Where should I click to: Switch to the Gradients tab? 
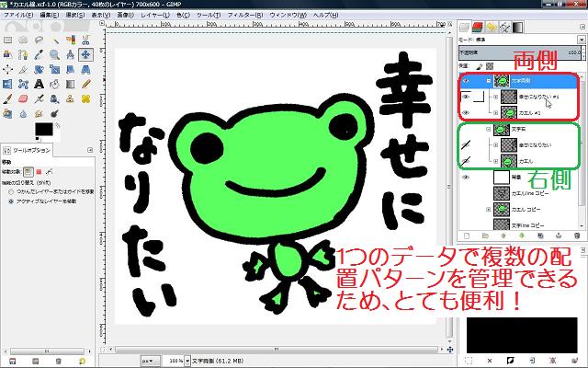pyautogui.click(x=517, y=27)
